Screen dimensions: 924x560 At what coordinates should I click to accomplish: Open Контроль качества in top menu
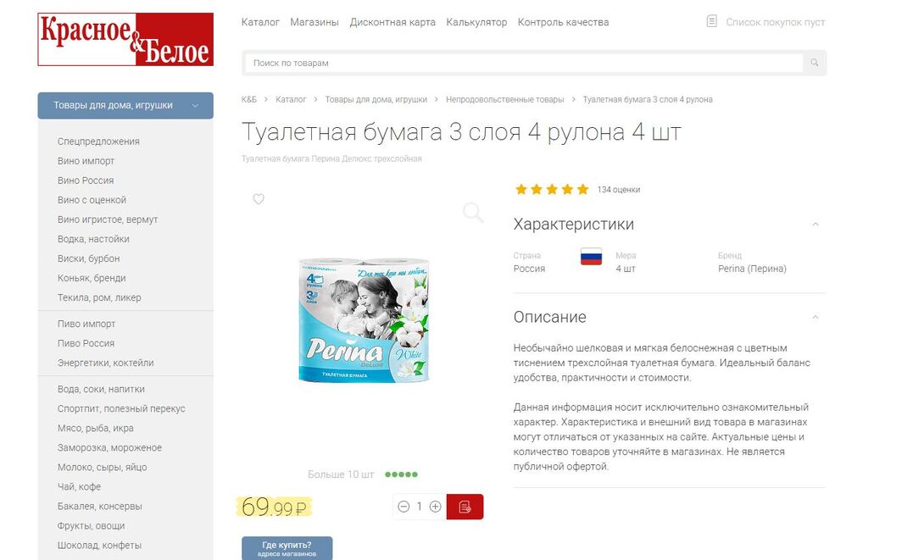(x=564, y=22)
